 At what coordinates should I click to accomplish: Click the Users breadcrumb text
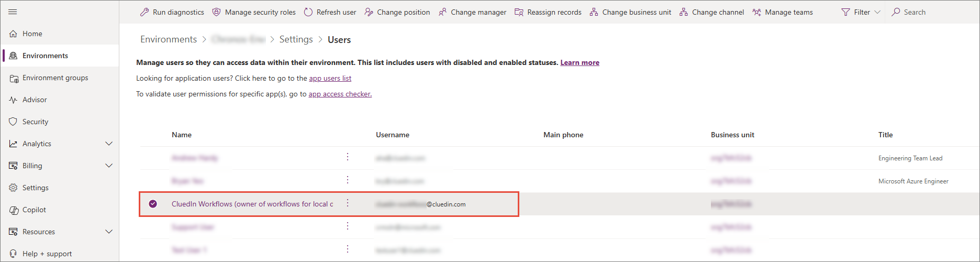[x=339, y=39]
